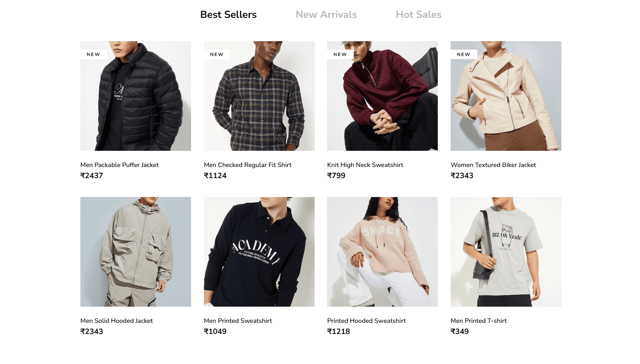Open the Men Packable Puffer Jacket photo

click(136, 96)
